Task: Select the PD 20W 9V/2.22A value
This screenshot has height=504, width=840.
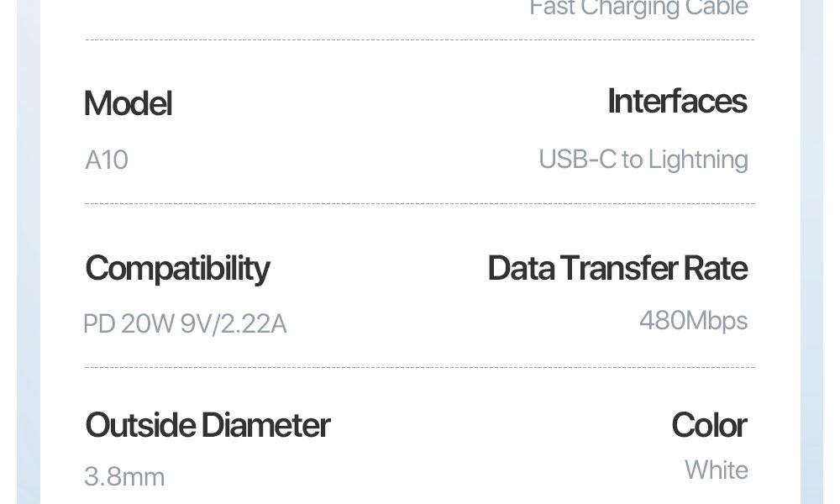Action: point(185,323)
